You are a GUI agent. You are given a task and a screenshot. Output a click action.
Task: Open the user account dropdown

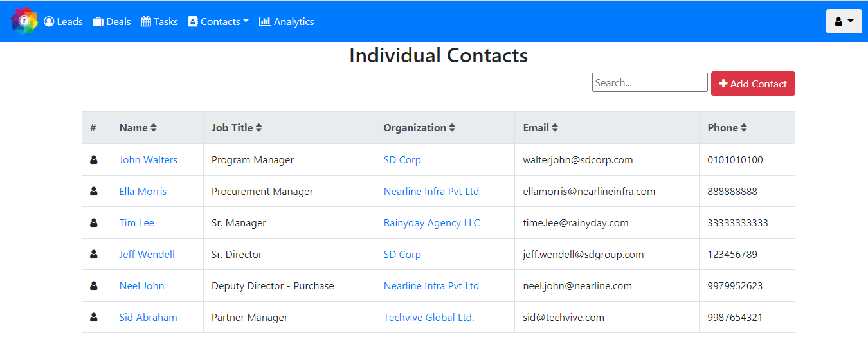point(844,21)
